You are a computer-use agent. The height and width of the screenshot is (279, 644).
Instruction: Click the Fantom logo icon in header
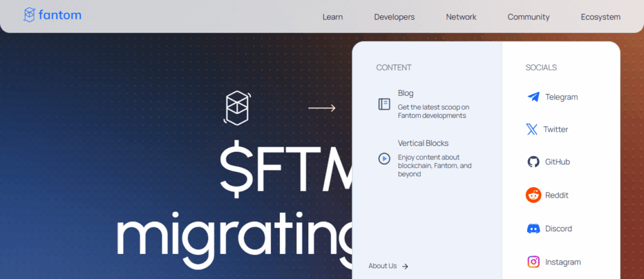tap(29, 15)
